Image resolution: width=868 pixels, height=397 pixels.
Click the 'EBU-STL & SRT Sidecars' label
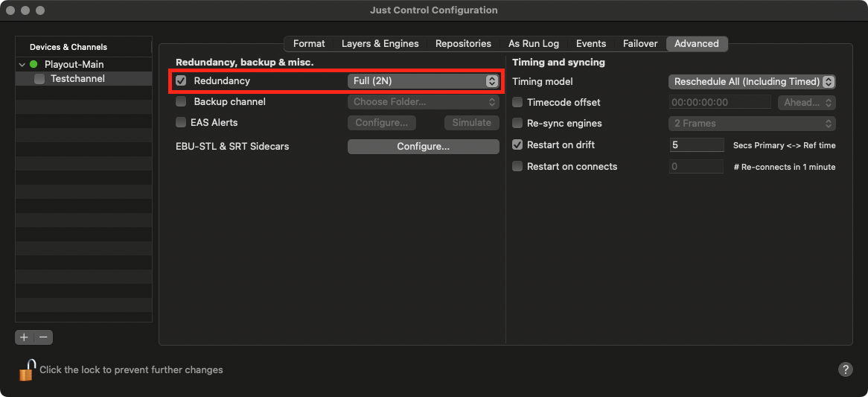[232, 147]
